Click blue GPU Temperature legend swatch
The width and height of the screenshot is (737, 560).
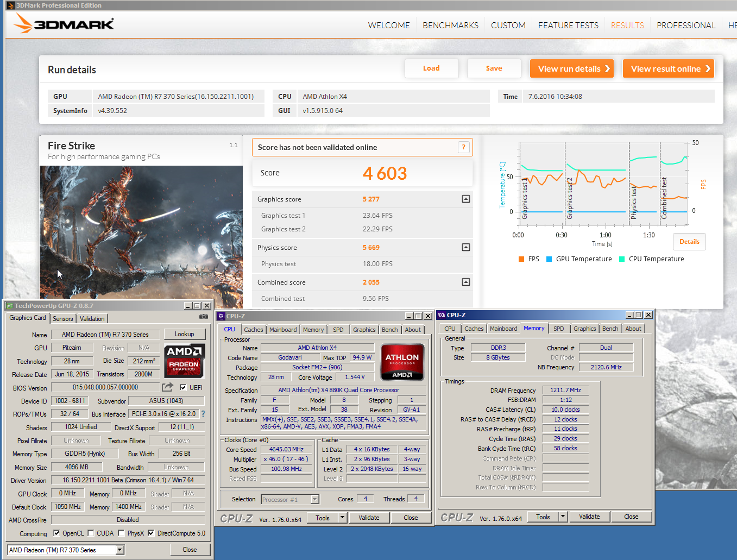tap(549, 259)
